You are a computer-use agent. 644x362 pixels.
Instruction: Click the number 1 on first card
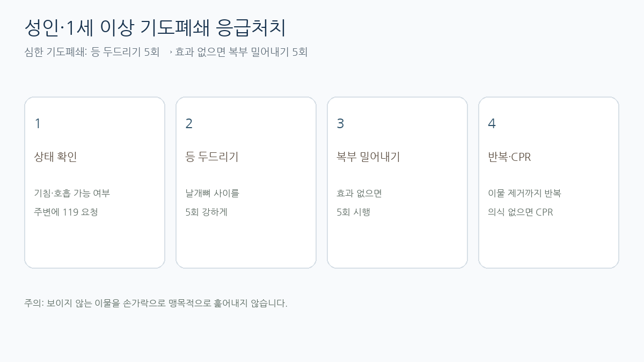38,124
